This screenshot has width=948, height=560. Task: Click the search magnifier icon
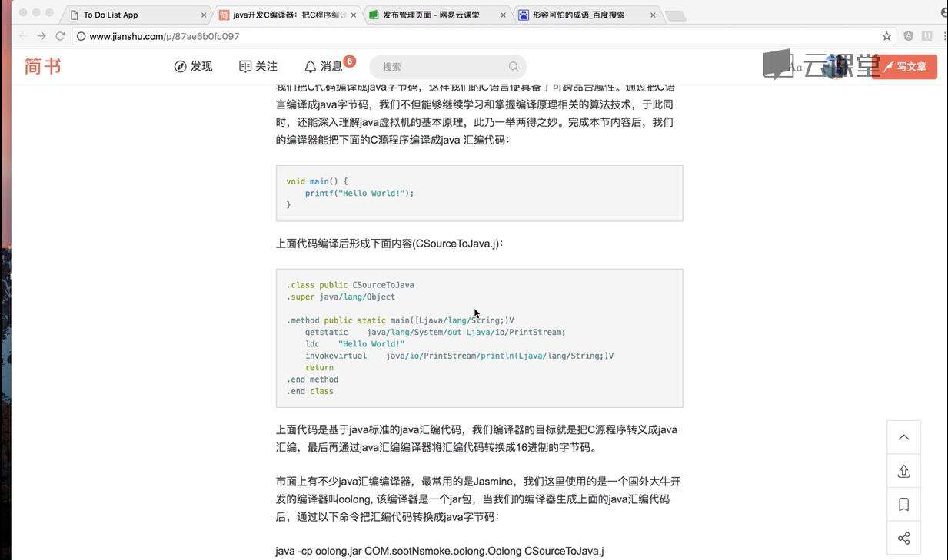(514, 67)
